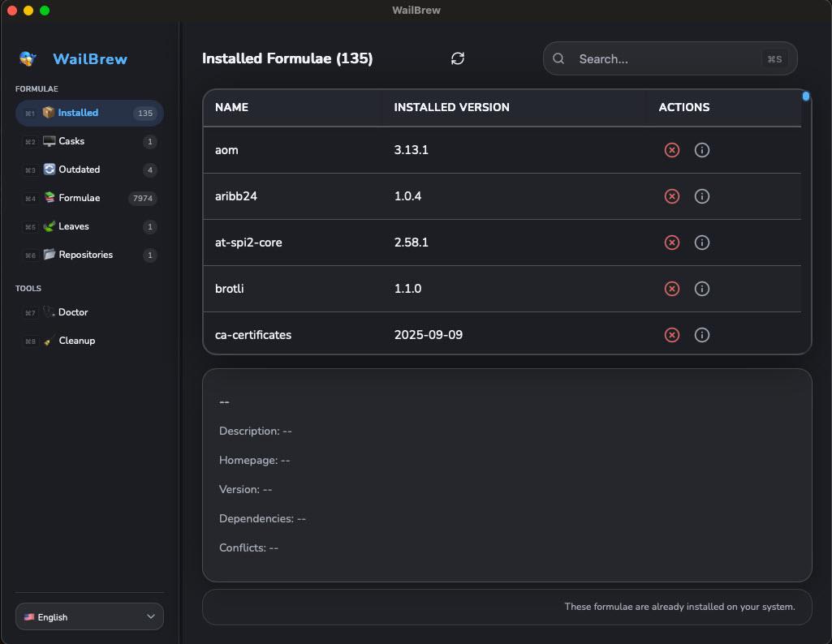832x644 pixels.
Task: Open the English language dropdown
Action: 89,616
